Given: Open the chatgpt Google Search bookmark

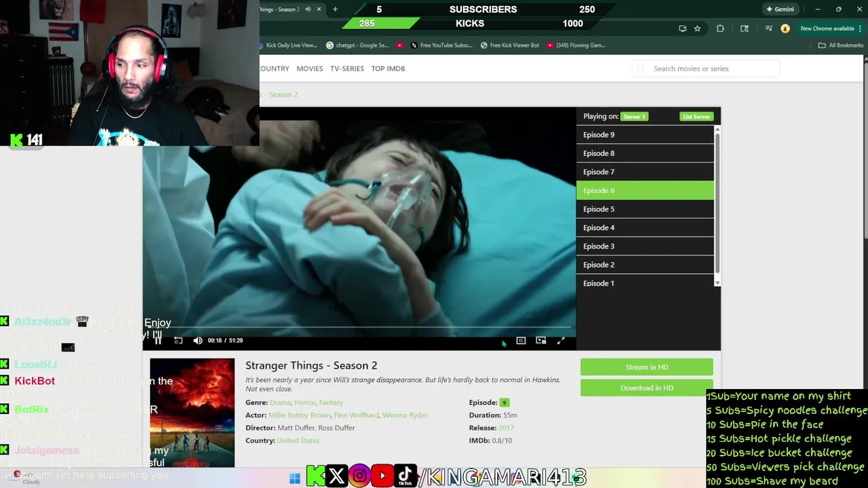Looking at the screenshot, I should point(358,45).
